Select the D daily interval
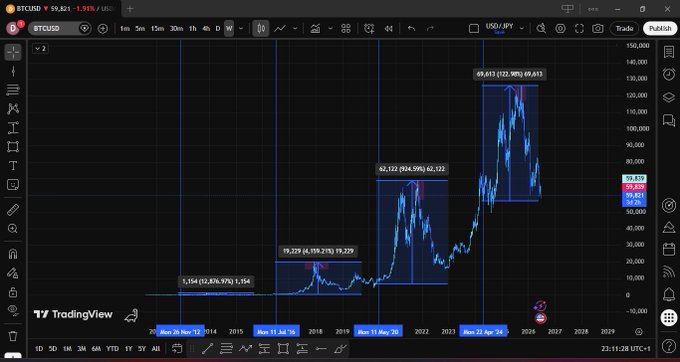Screen dimensions: 680x362 coord(218,29)
